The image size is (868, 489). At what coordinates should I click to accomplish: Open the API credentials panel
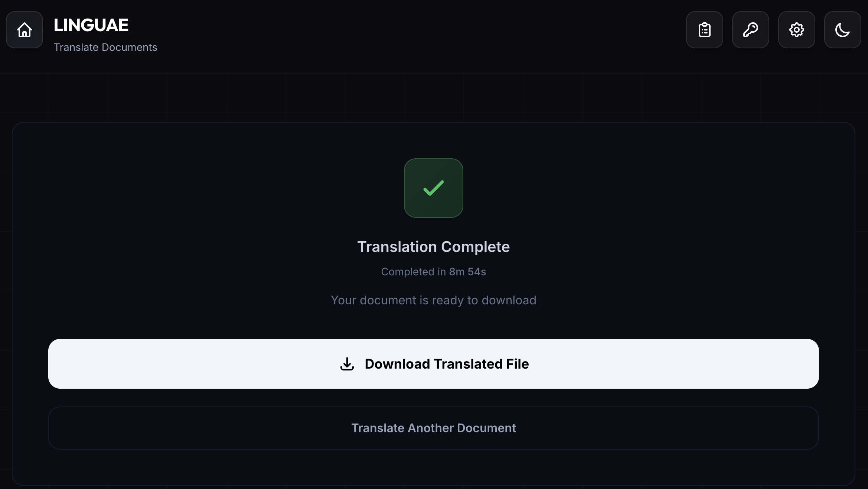750,30
